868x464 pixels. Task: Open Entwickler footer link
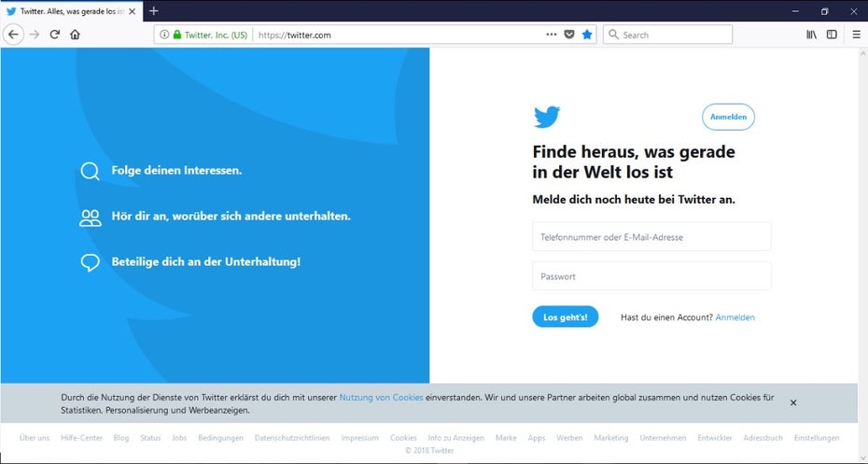714,438
